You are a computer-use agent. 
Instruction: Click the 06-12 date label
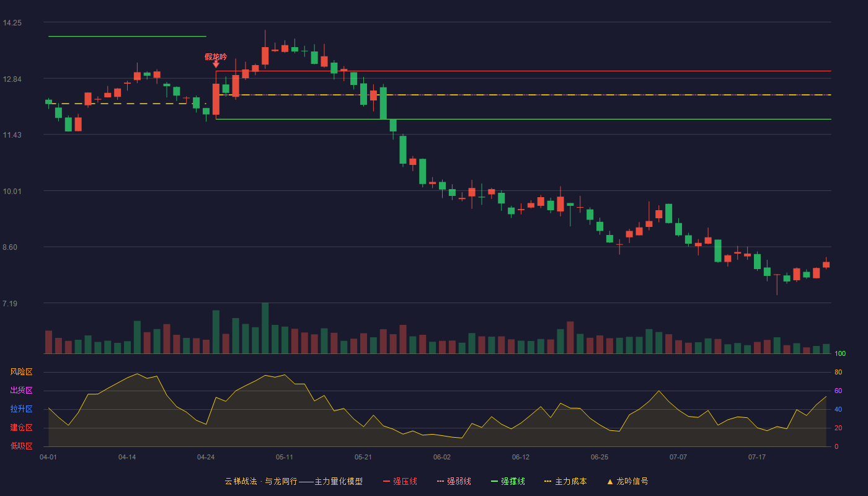click(x=521, y=457)
